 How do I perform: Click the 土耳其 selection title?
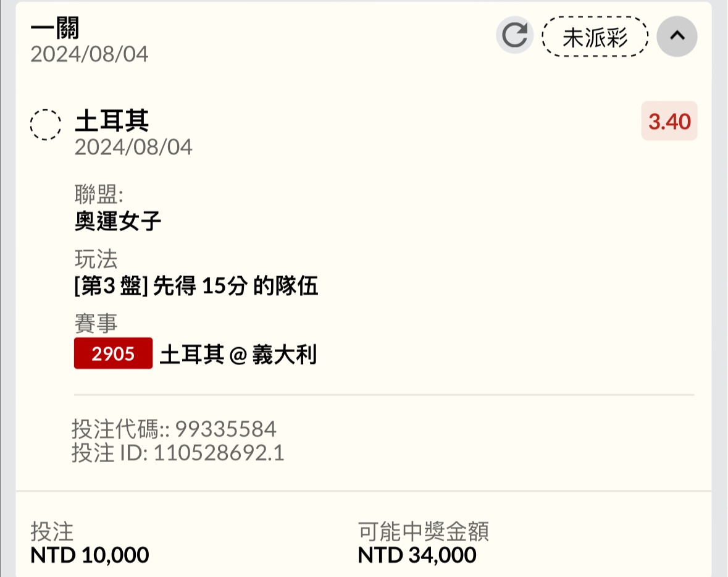112,120
